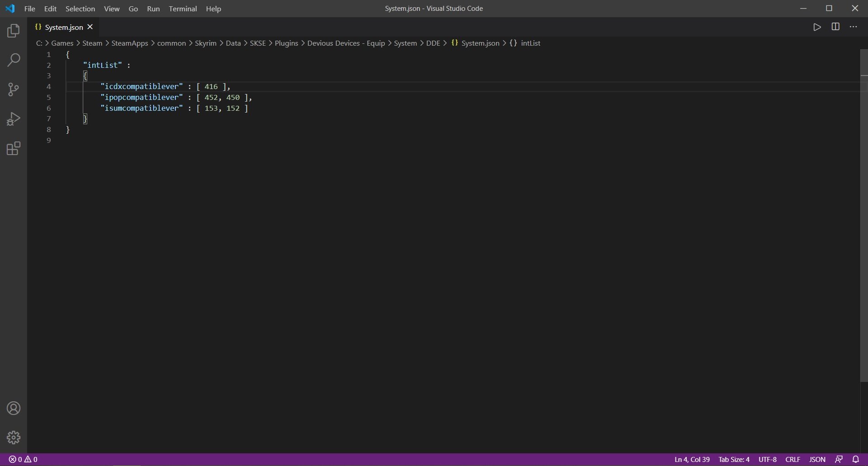Image resolution: width=868 pixels, height=466 pixels.
Task: Click the System folder breadcrumb segment
Action: pos(405,43)
